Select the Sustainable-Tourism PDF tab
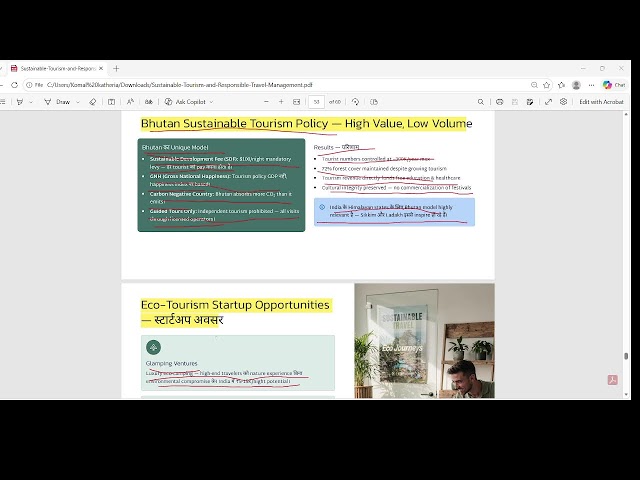The width and height of the screenshot is (640, 480). [57, 69]
